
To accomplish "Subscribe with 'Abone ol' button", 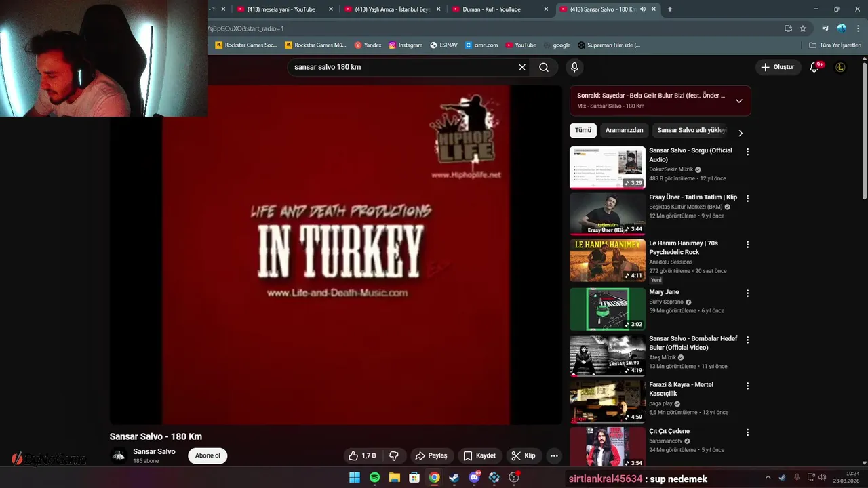I will click(208, 455).
